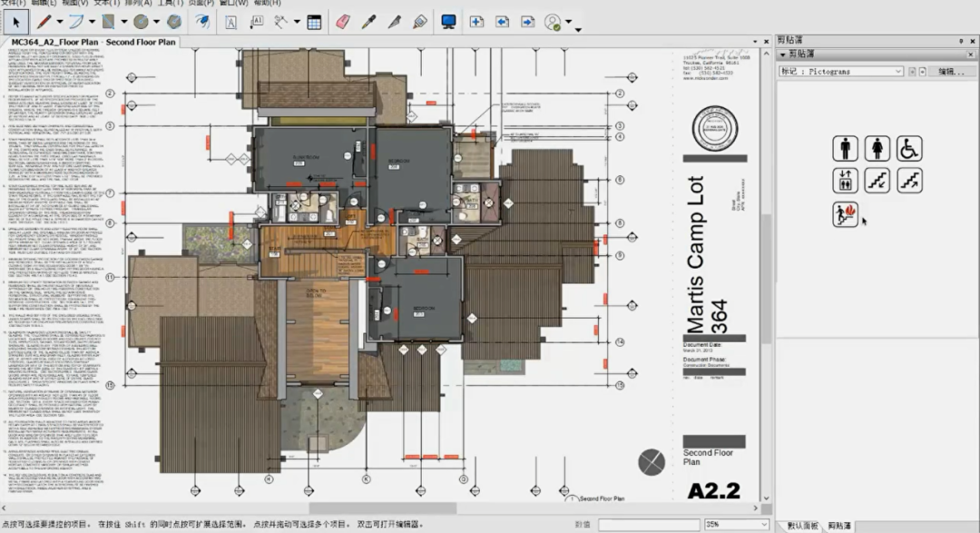This screenshot has width=980, height=533.
Task: Open the 编辑(E) menu
Action: 44,3
